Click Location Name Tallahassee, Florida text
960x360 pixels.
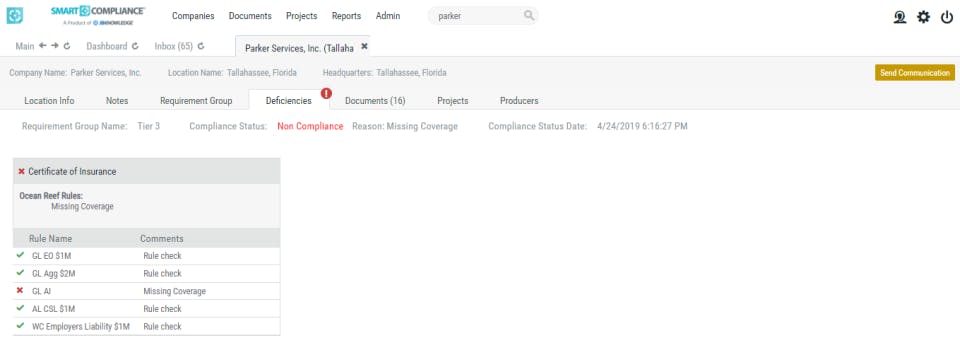[x=232, y=72]
